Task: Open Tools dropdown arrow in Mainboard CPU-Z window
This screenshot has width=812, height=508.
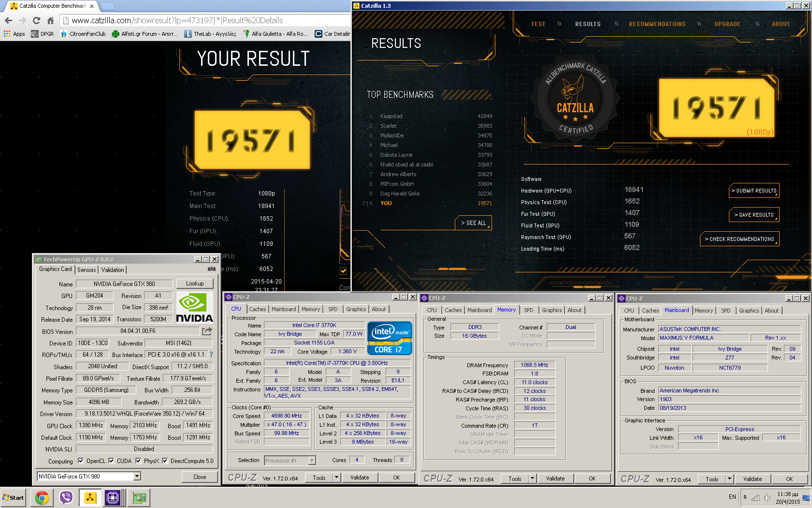Action: (x=729, y=479)
